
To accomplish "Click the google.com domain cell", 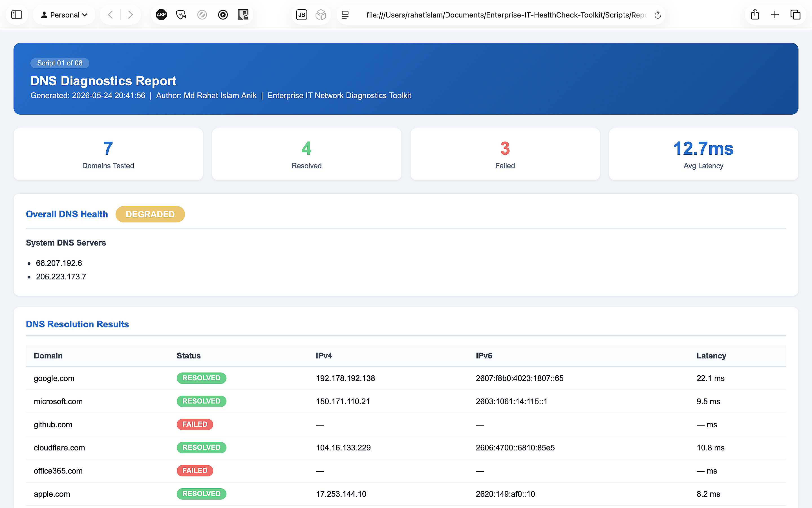I will point(54,378).
